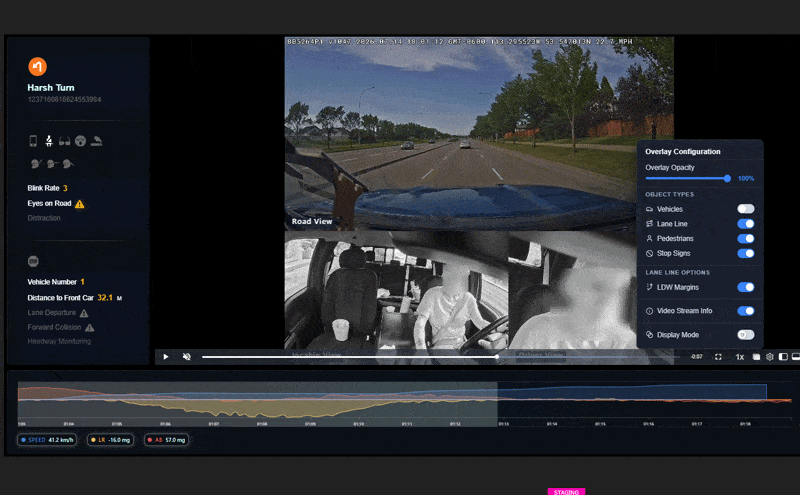Turn off LDW Margins toggle
The width and height of the screenshot is (800, 495).
[745, 287]
